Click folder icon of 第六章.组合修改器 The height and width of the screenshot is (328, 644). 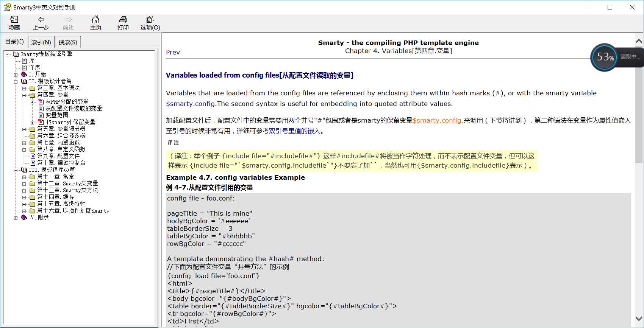pyautogui.click(x=33, y=136)
